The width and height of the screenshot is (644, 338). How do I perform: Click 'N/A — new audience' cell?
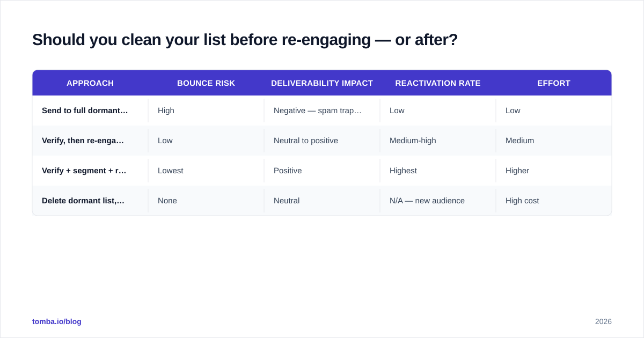pos(438,201)
